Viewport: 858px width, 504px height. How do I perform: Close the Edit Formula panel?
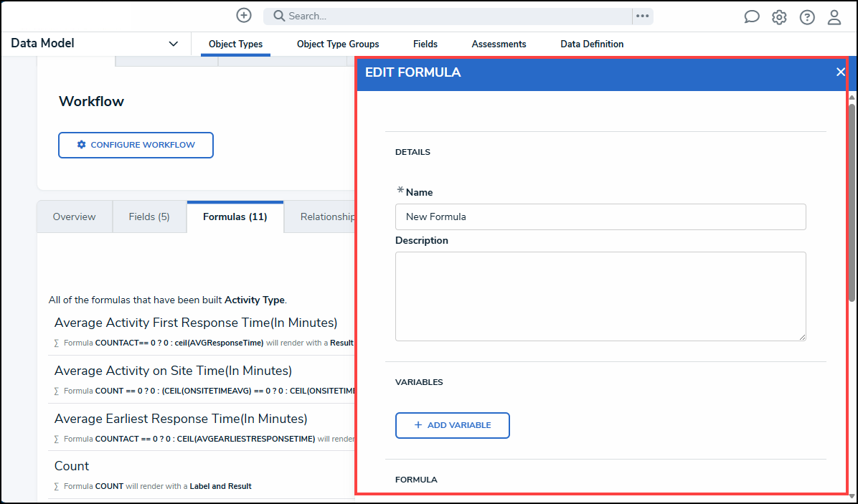pyautogui.click(x=840, y=72)
